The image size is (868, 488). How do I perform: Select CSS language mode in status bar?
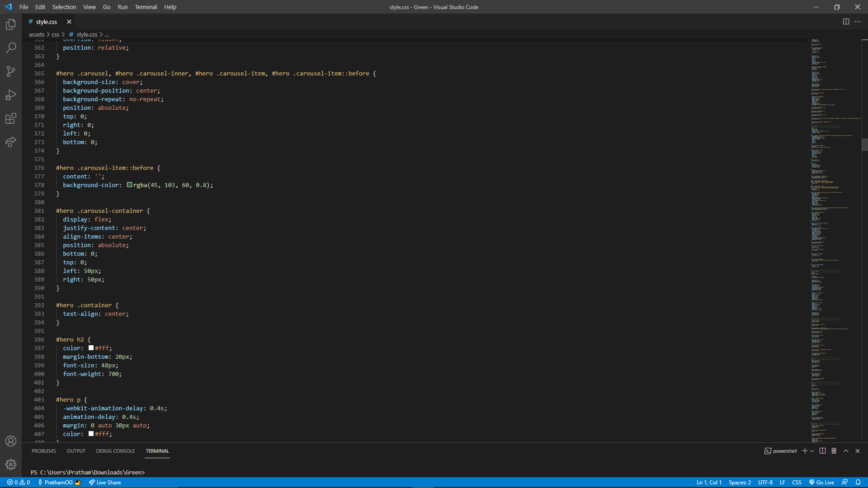[x=797, y=483]
